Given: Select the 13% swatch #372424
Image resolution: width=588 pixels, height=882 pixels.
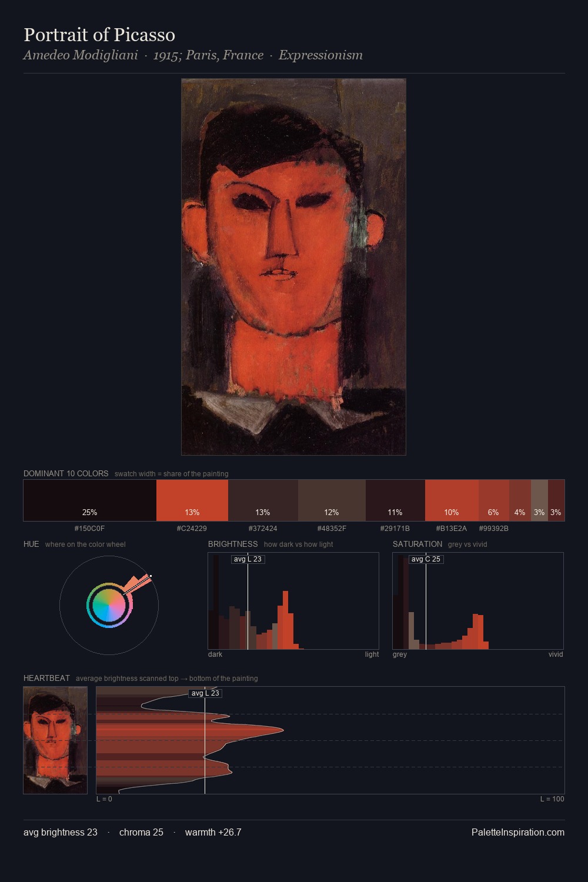Looking at the screenshot, I should (263, 500).
